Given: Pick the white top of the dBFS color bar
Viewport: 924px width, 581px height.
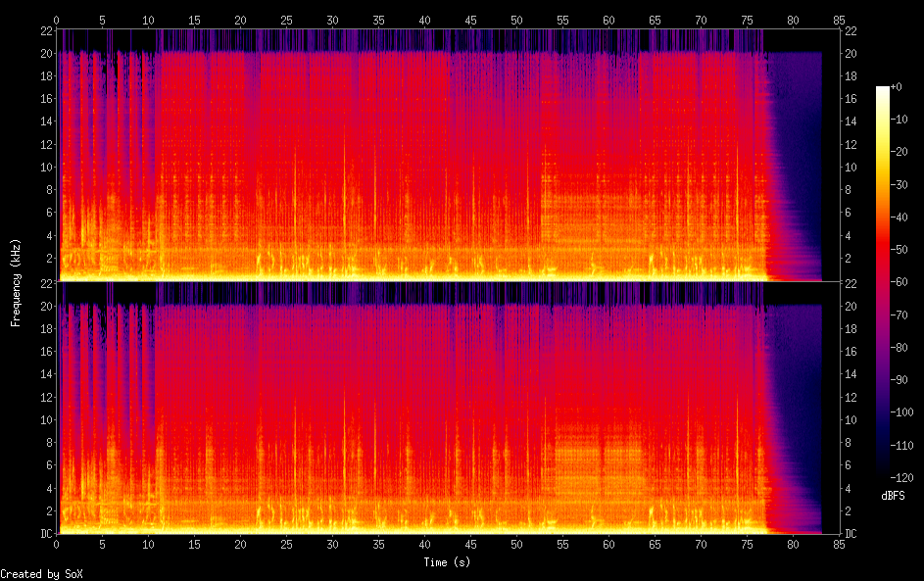Looking at the screenshot, I should tap(883, 89).
